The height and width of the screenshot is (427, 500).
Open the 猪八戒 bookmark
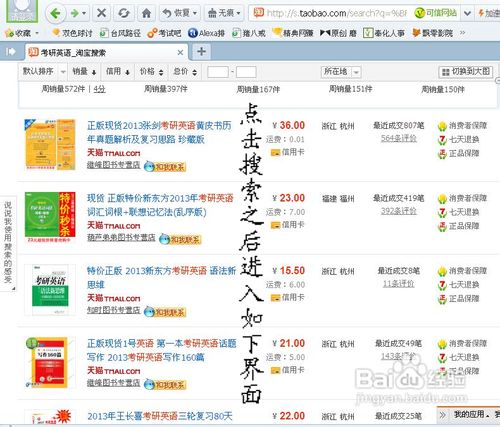coord(249,33)
